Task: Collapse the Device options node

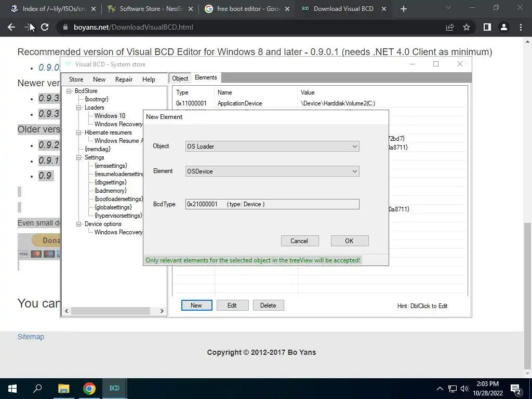Action: (79, 224)
